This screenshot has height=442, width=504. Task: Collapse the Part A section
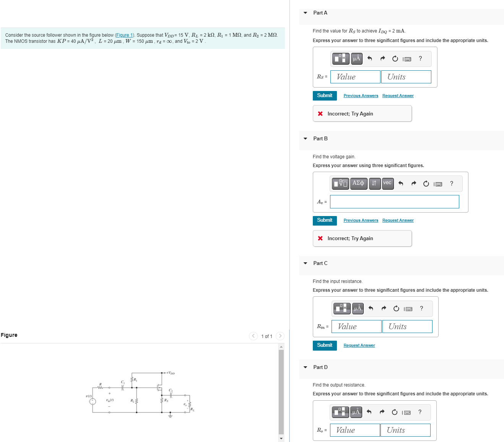coord(305,13)
